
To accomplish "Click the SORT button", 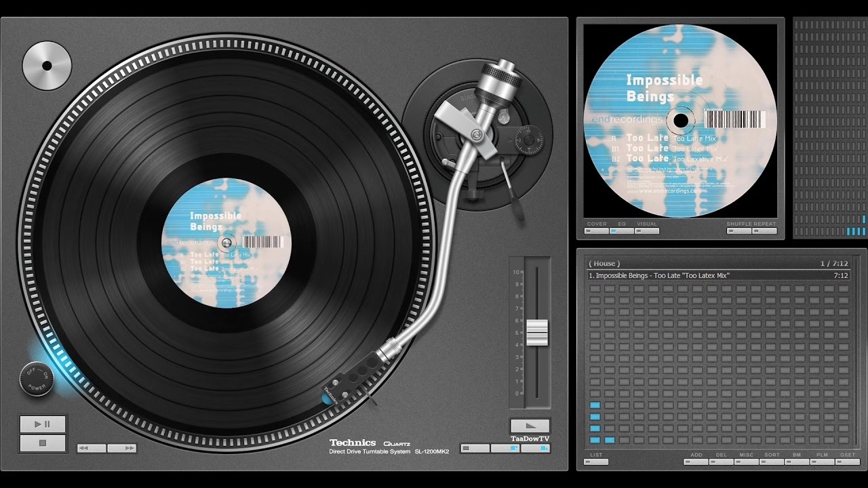I will point(772,462).
